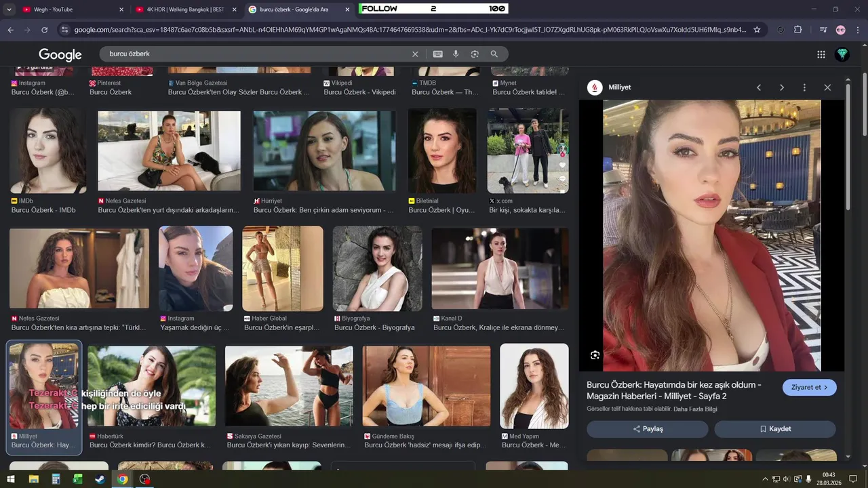Screen dimensions: 868x488
Task: Open File Explorer from the taskbar
Action: pos(33,479)
